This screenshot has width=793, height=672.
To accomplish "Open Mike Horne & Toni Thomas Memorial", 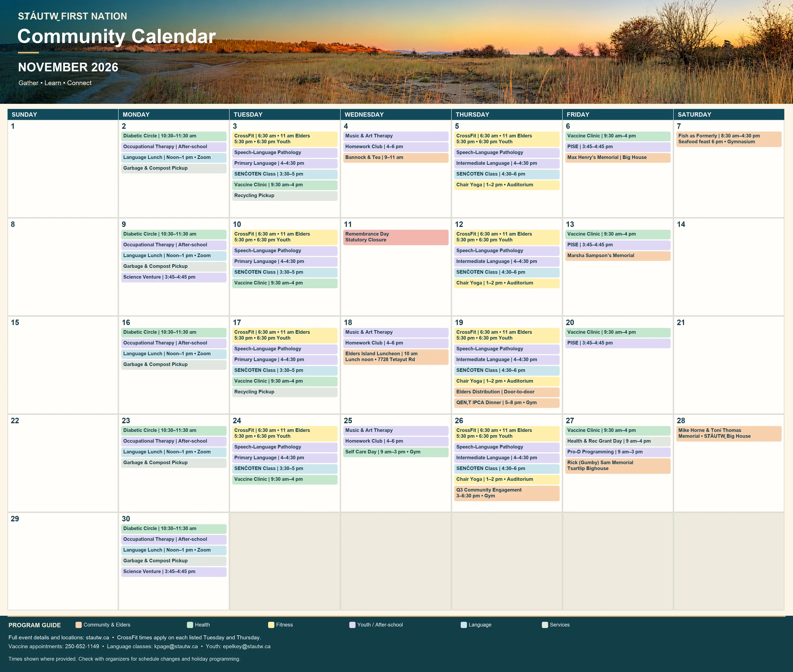I will pyautogui.click(x=729, y=434).
